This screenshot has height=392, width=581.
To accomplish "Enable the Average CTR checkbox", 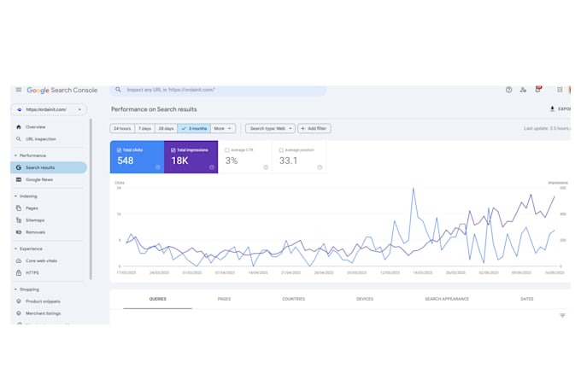I will 227,150.
